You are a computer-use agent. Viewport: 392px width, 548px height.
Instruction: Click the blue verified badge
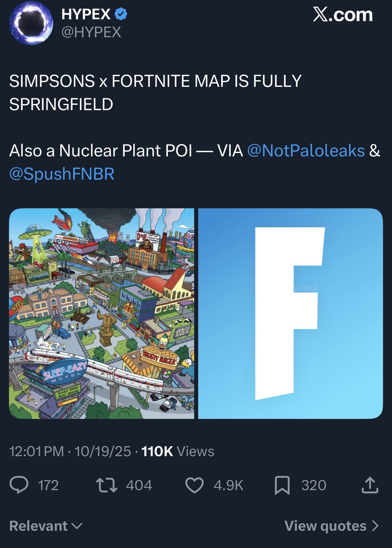[121, 14]
